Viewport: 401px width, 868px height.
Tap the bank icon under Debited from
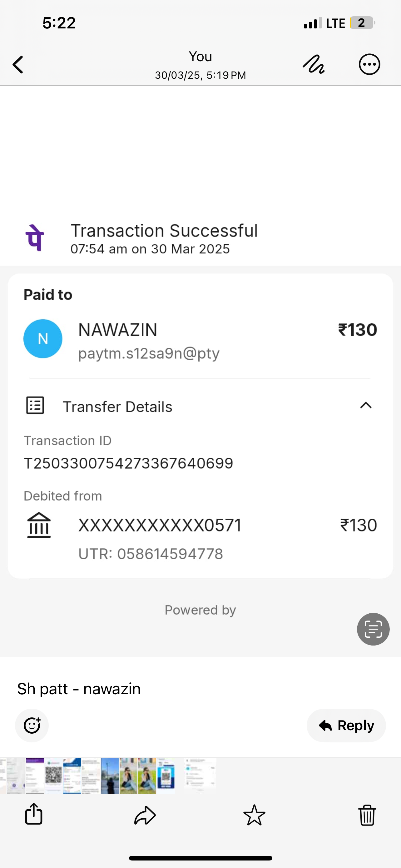[39, 525]
